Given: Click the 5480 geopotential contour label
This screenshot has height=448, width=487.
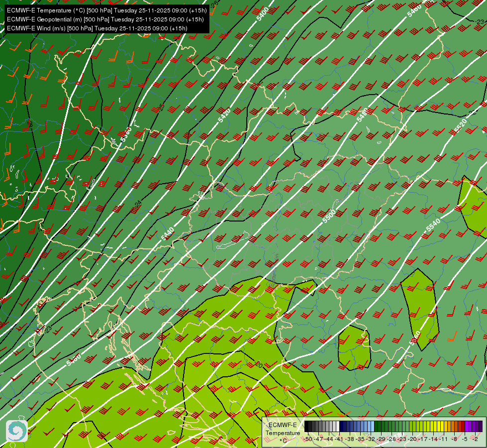Looking at the screenshot, I should click(362, 114).
